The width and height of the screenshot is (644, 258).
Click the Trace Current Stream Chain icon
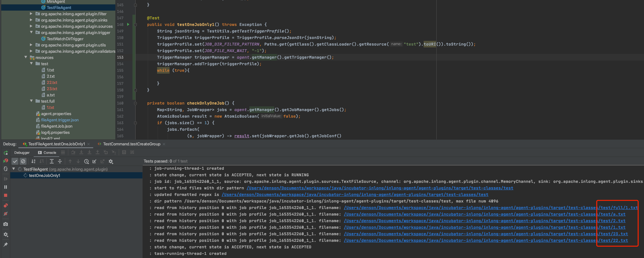point(132,152)
